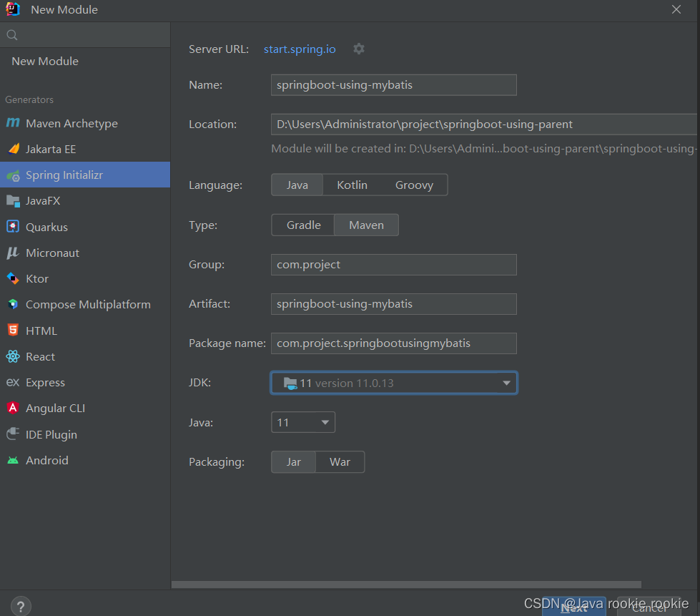Select Android generator label
This screenshot has height=616, width=700.
[47, 460]
